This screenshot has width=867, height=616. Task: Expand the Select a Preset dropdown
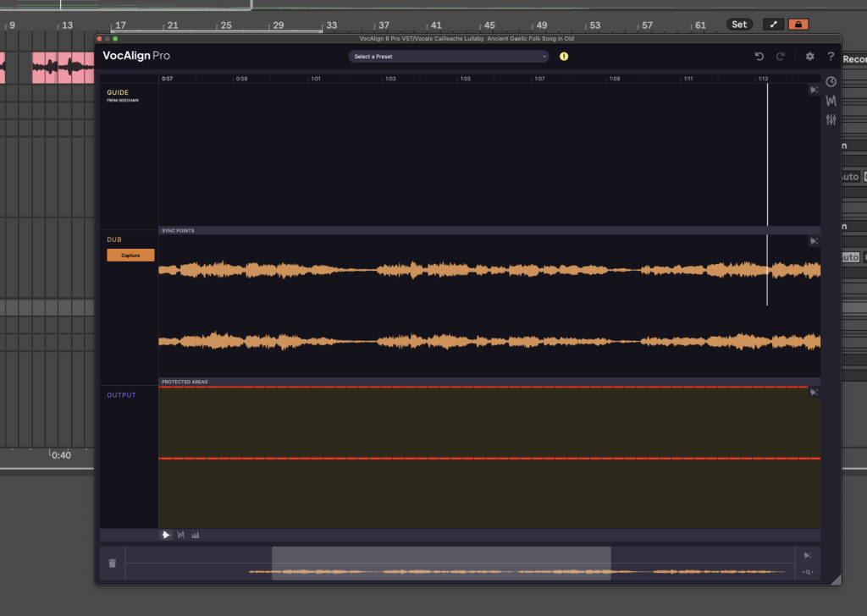pyautogui.click(x=449, y=57)
